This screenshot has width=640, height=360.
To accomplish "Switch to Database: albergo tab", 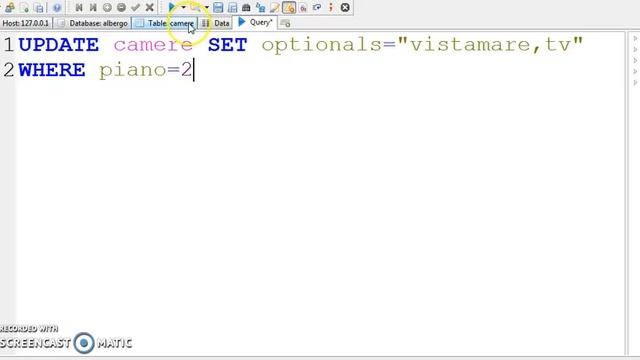I will pyautogui.click(x=93, y=23).
